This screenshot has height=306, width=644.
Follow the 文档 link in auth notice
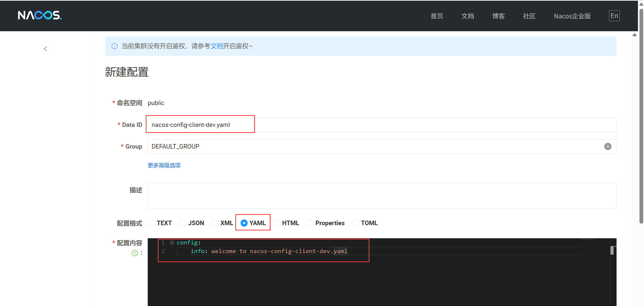click(217, 46)
